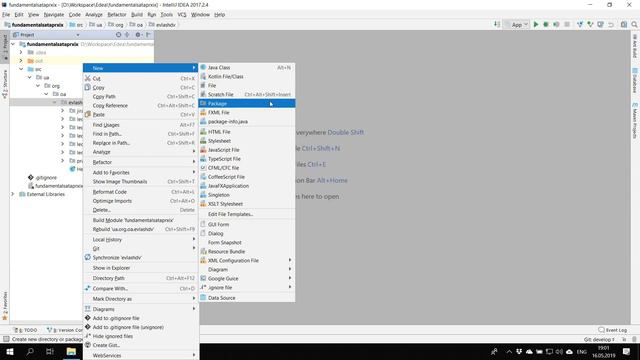
Task: Expand External Libraries node
Action: [13, 194]
